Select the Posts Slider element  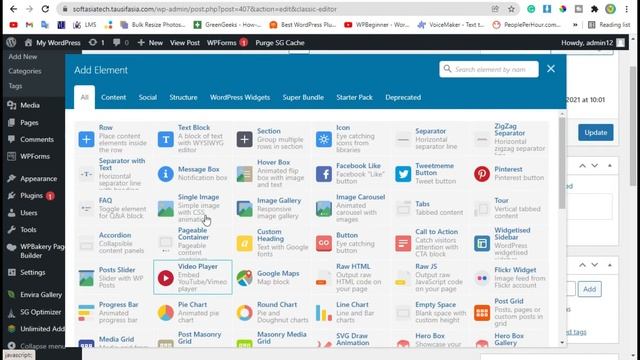113,278
